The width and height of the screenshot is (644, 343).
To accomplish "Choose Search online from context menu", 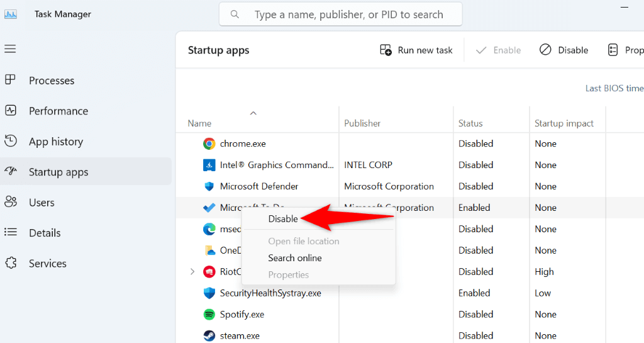I will click(x=295, y=258).
